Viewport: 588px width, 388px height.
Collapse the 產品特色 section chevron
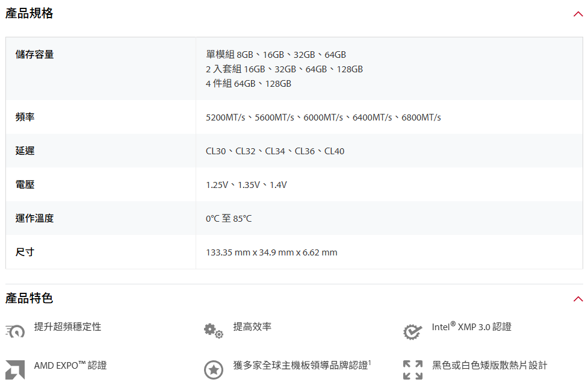(x=578, y=299)
